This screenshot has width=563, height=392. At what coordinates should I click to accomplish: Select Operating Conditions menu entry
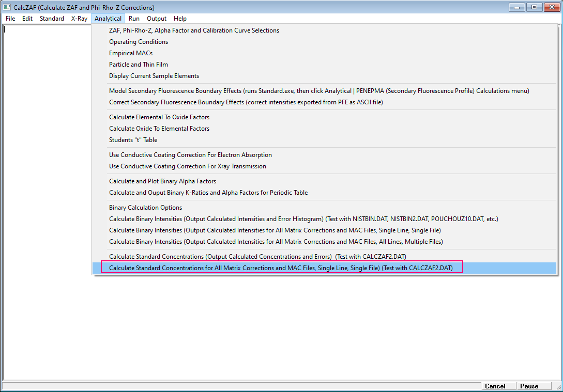pyautogui.click(x=139, y=42)
